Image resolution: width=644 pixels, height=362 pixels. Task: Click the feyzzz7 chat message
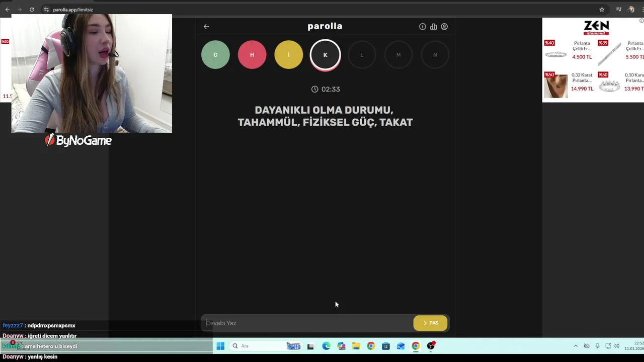pyautogui.click(x=39, y=325)
